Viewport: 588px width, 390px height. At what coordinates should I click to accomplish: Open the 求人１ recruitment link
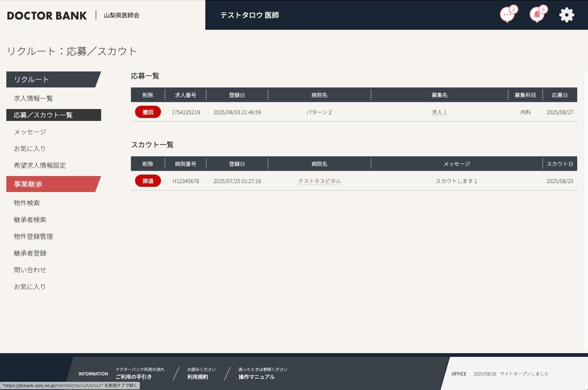coord(439,112)
